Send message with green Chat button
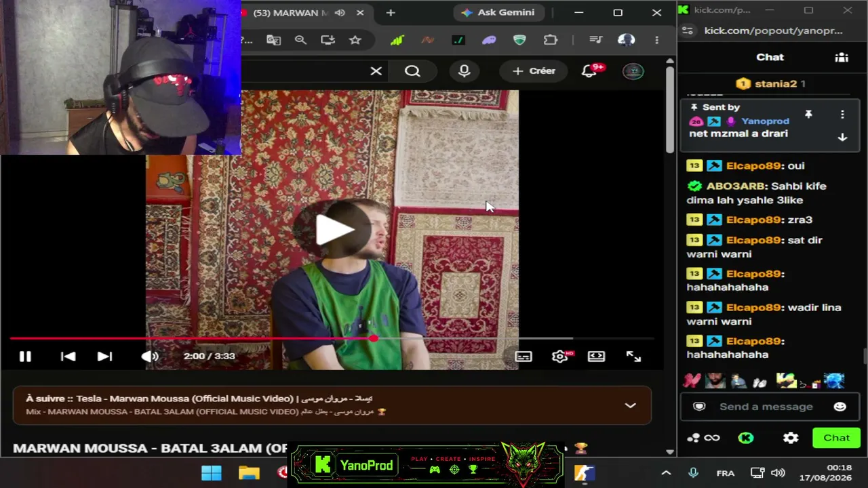Image resolution: width=868 pixels, height=488 pixels. pyautogui.click(x=836, y=438)
